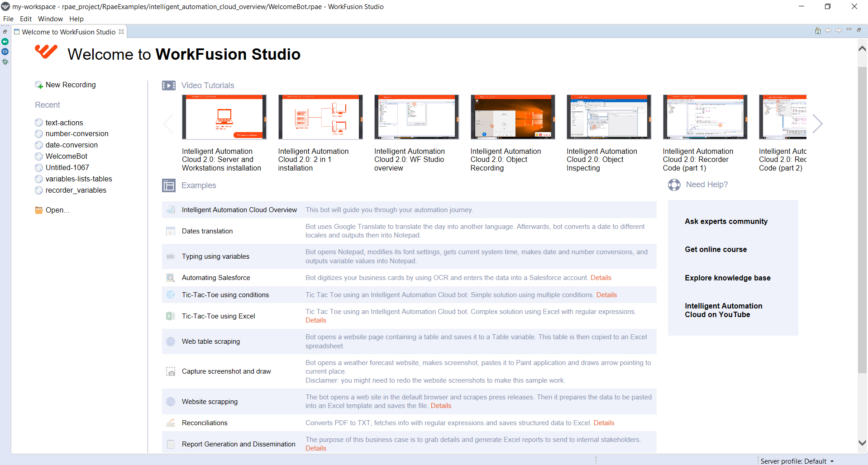Click the Examples section icon

coord(169,185)
